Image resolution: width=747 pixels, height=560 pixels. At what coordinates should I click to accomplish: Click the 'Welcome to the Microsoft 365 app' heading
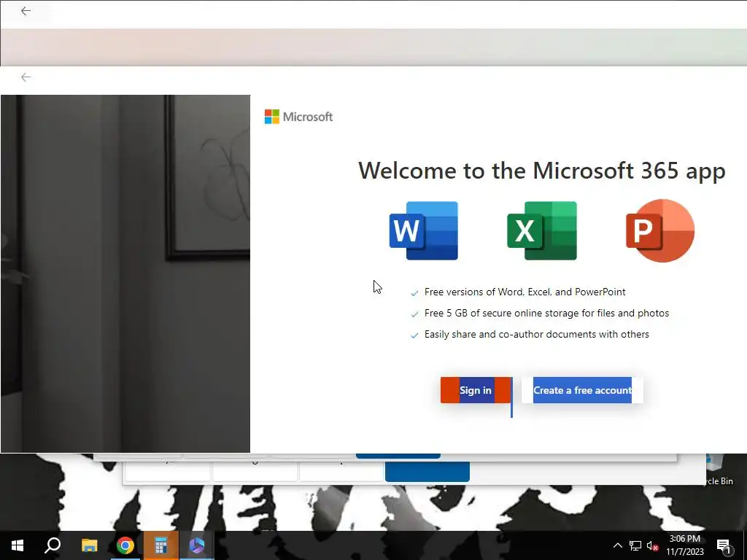pos(542,171)
